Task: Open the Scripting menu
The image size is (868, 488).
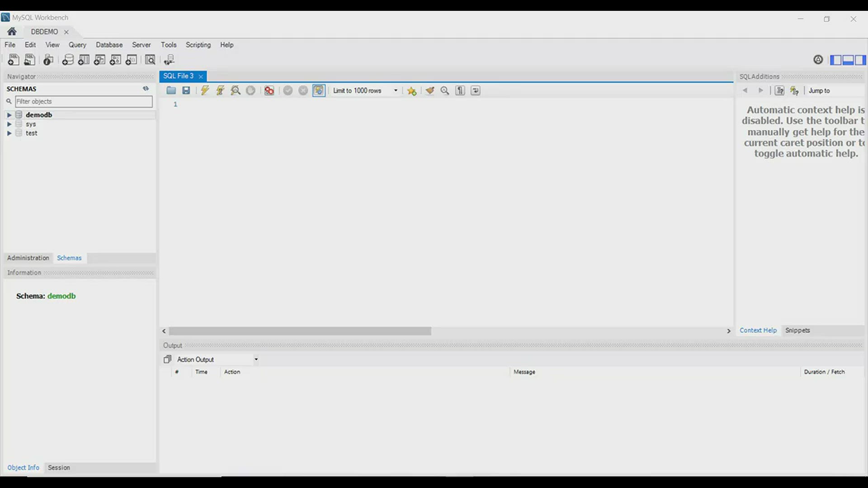Action: (198, 45)
